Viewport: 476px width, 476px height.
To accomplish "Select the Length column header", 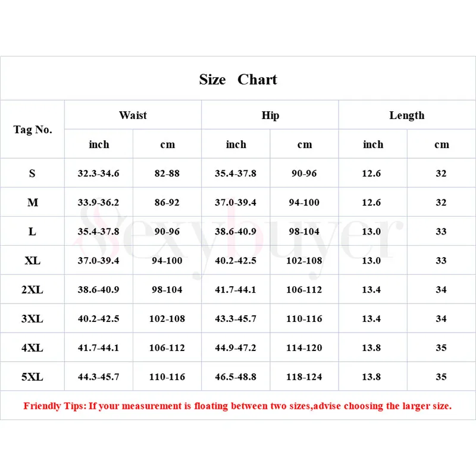I will 407,115.
